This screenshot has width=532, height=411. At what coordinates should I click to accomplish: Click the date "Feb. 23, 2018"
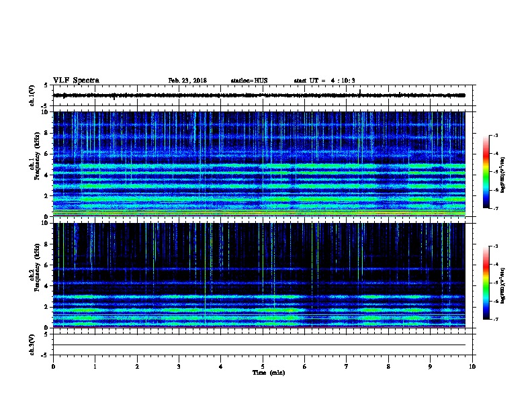tap(187, 81)
